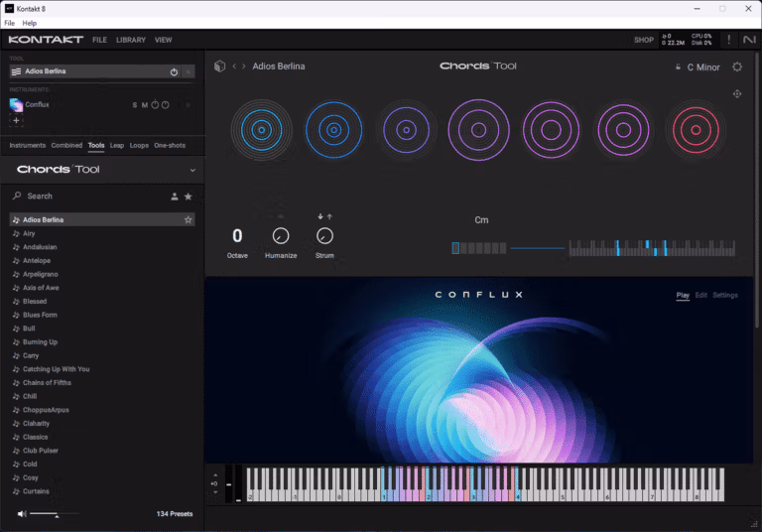Open Kontakt VIEW header menu

[164, 40]
